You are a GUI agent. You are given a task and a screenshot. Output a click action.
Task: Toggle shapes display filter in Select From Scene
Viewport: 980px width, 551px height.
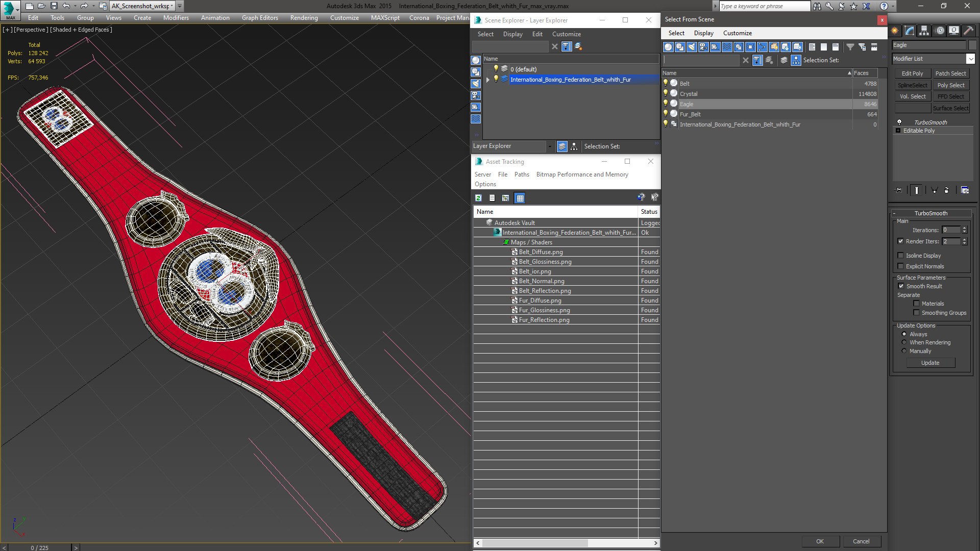coord(680,47)
